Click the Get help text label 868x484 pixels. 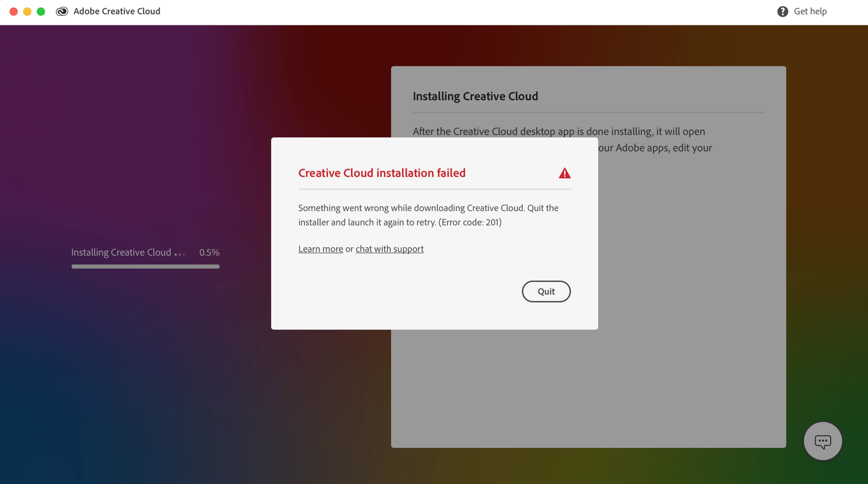[810, 11]
